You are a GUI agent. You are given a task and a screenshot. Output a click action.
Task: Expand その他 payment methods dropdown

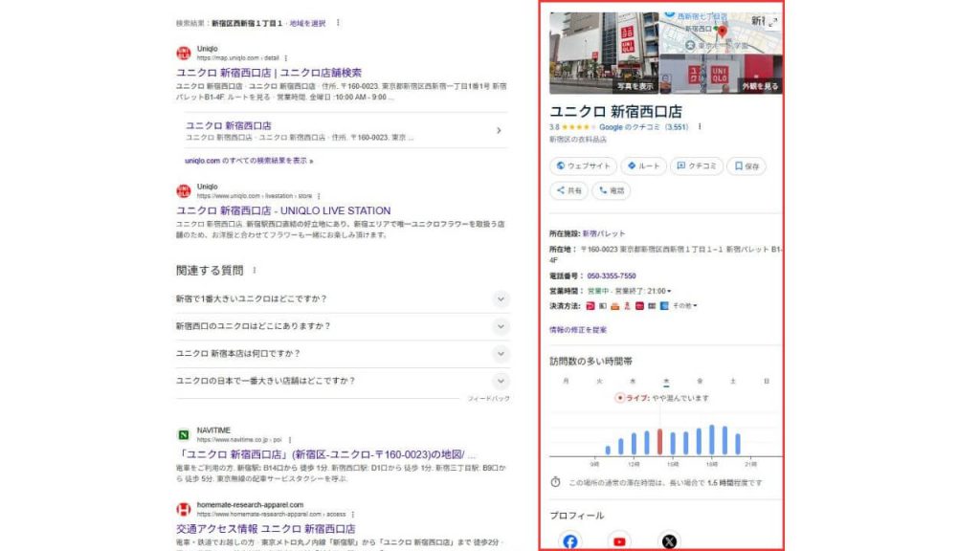[x=684, y=306]
